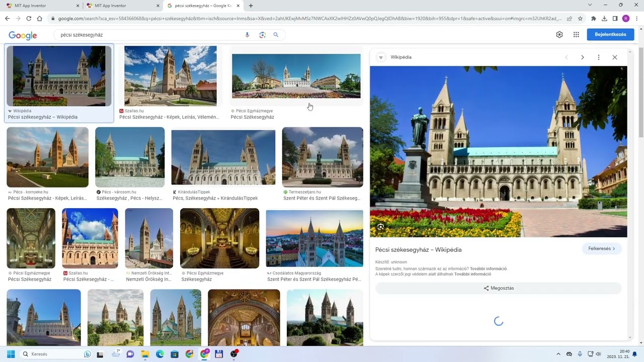
Task: Open Microsoft Store from taskbar
Action: 175,354
